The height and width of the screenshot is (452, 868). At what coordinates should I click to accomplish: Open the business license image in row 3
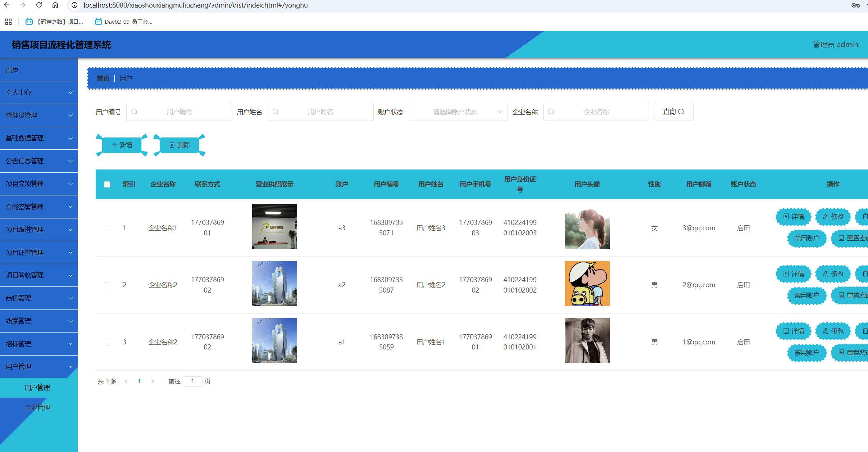pyautogui.click(x=274, y=340)
